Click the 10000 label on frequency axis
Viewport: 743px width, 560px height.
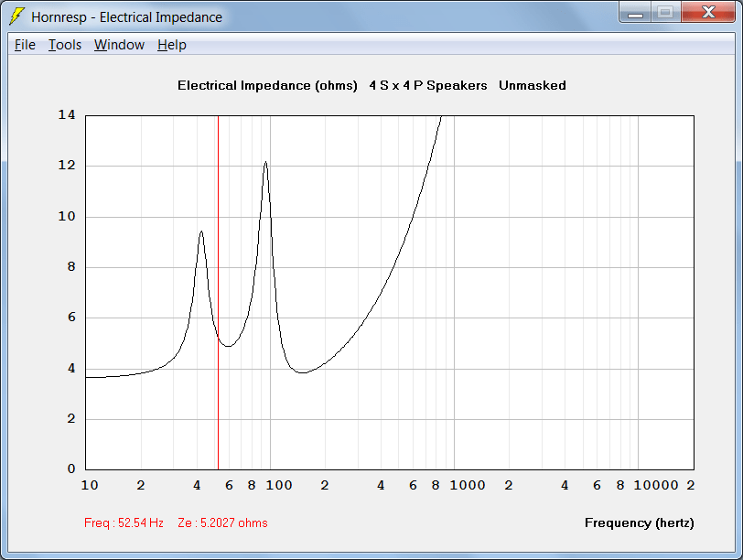[x=656, y=485]
